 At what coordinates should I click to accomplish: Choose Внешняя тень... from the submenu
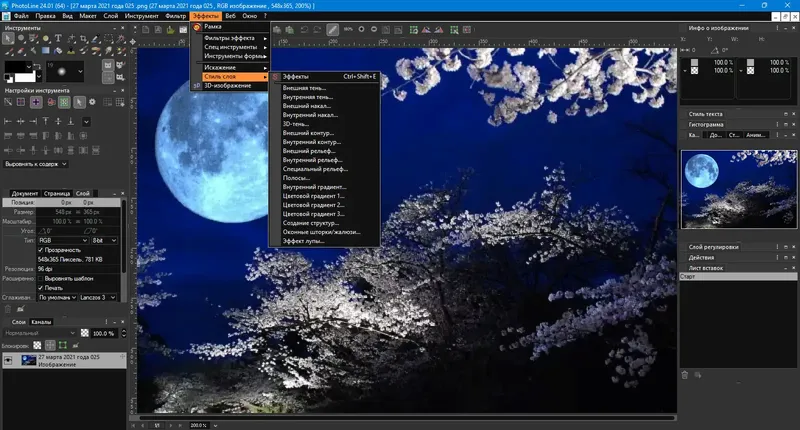[304, 88]
